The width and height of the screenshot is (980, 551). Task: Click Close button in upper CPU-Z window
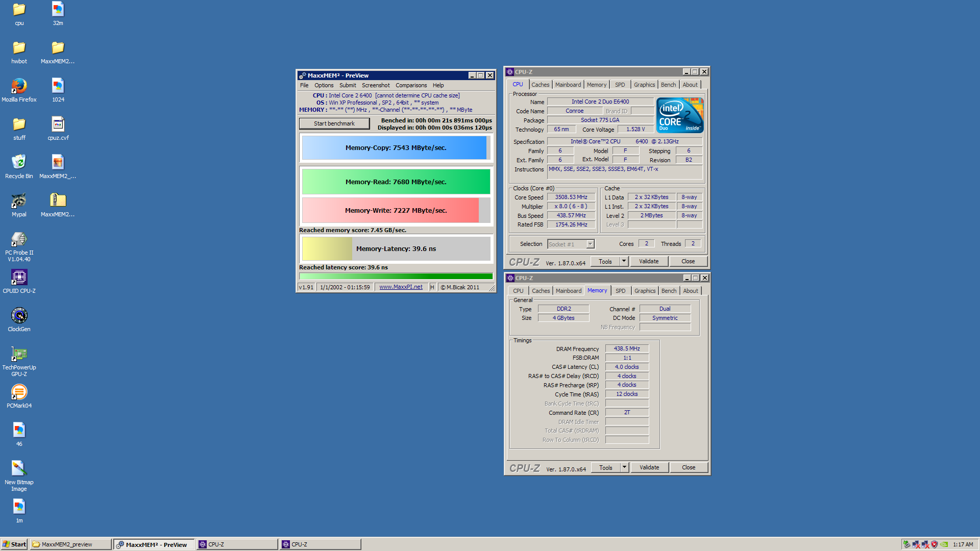(688, 261)
